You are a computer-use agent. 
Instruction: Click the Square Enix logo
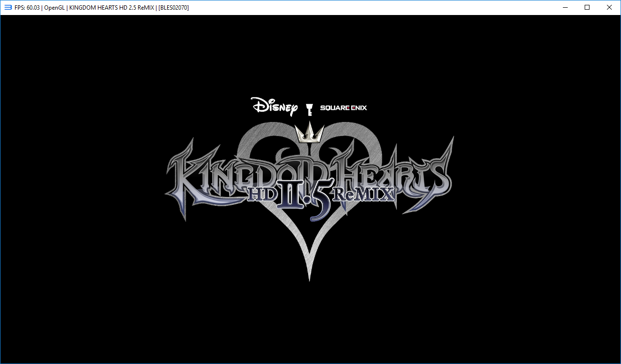pyautogui.click(x=343, y=107)
